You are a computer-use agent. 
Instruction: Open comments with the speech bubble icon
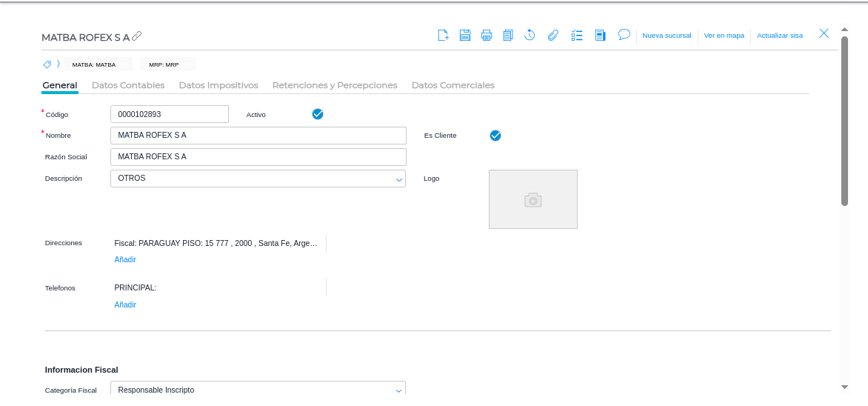pyautogui.click(x=624, y=35)
